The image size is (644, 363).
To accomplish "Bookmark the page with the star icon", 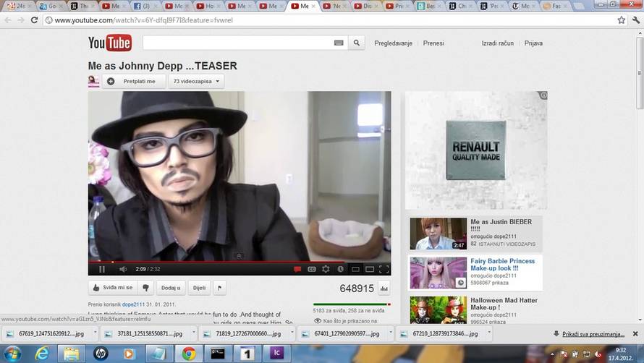I will 621,20.
